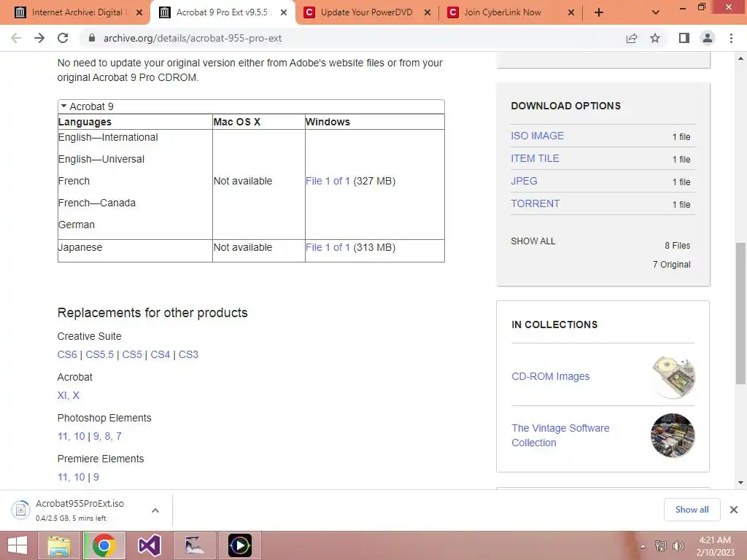
Task: Open the tab search dropdown arrow
Action: tap(656, 12)
